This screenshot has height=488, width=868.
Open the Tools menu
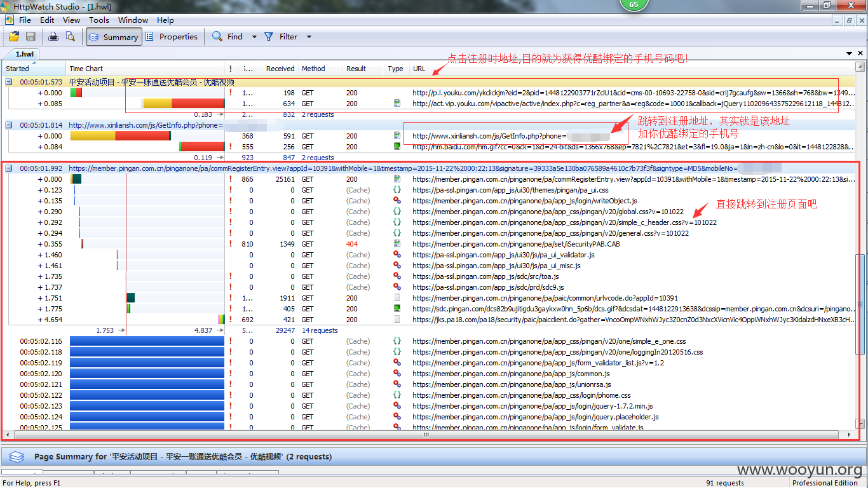99,20
